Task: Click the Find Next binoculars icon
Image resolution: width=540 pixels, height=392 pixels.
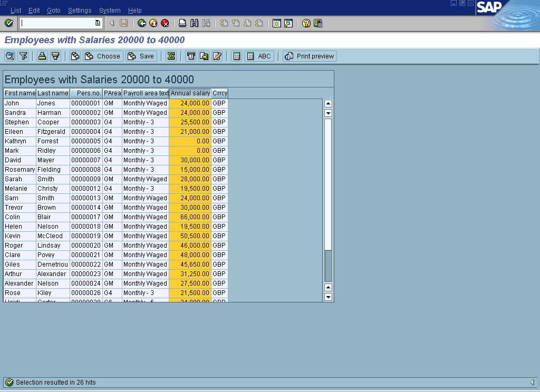Action: (x=206, y=23)
